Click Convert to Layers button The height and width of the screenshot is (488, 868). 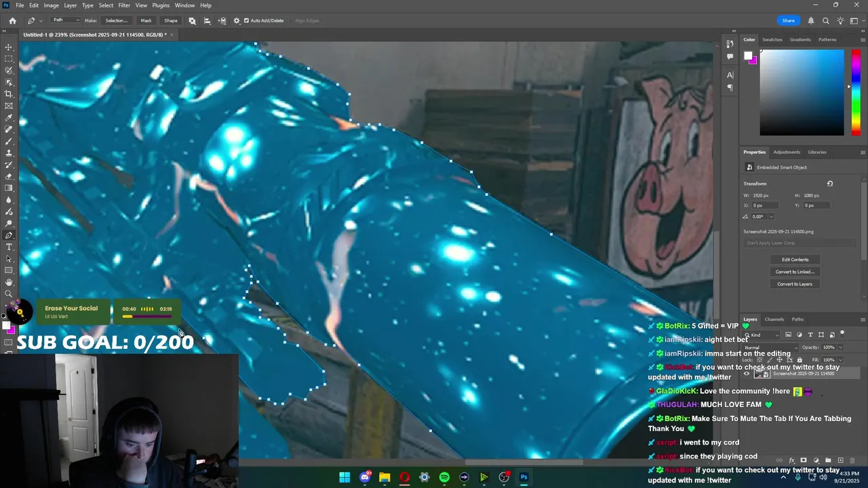[795, 284]
